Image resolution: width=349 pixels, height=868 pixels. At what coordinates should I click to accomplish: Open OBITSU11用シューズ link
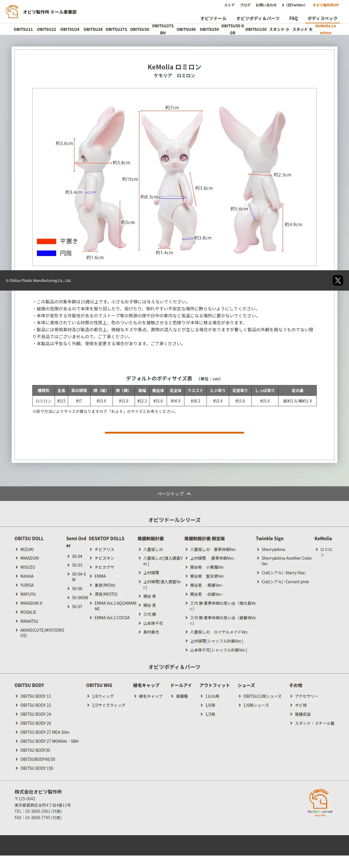[x=262, y=696]
